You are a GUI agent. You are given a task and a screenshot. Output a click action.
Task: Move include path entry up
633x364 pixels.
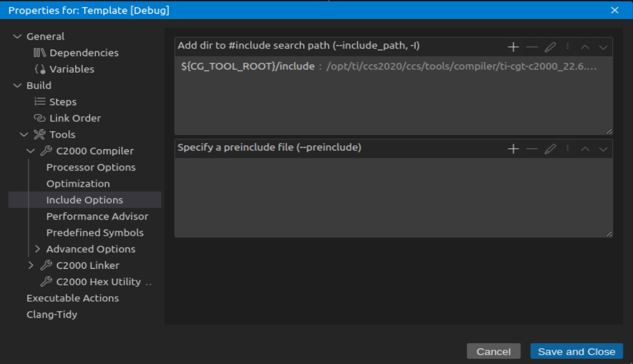click(x=585, y=47)
